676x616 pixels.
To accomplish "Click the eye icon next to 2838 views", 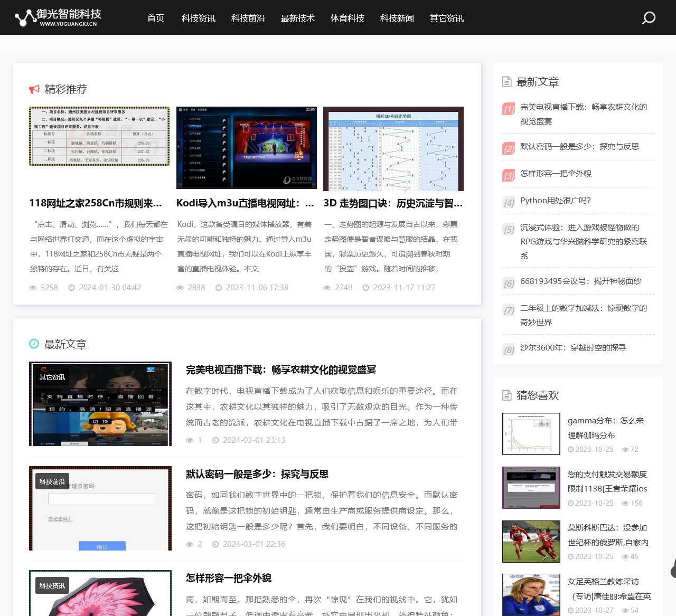I will coord(180,288).
